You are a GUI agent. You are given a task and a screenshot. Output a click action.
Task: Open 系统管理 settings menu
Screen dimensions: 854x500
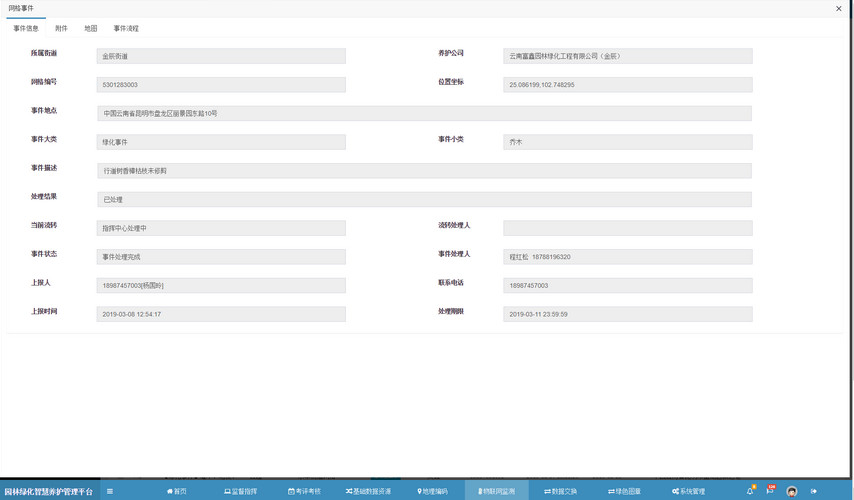tap(689, 491)
